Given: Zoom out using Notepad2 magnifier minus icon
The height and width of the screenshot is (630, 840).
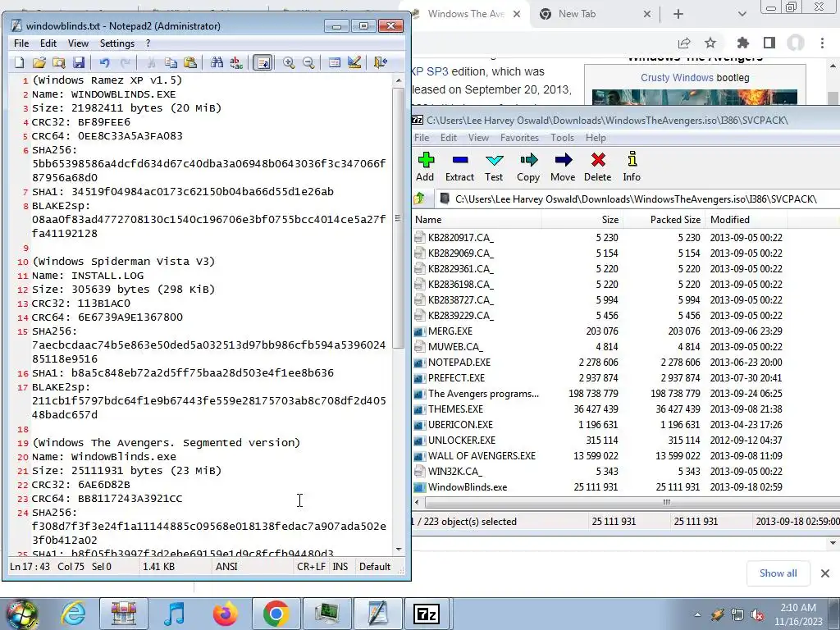Looking at the screenshot, I should [x=308, y=62].
